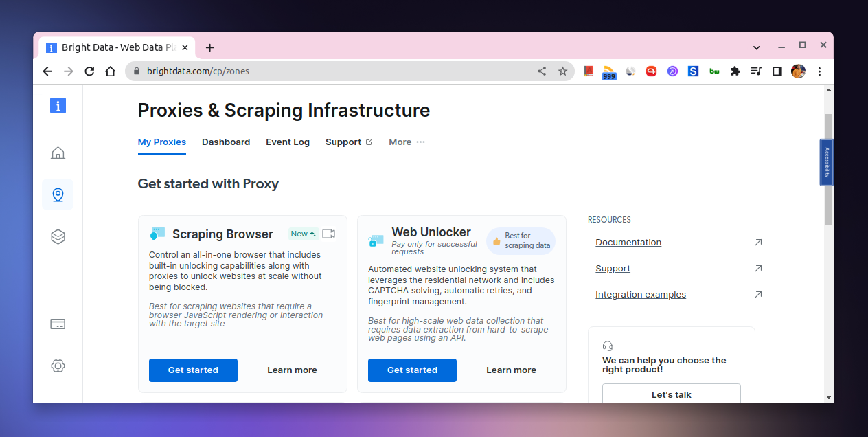Open the Settings gear sidebar icon
The height and width of the screenshot is (437, 868).
click(58, 366)
